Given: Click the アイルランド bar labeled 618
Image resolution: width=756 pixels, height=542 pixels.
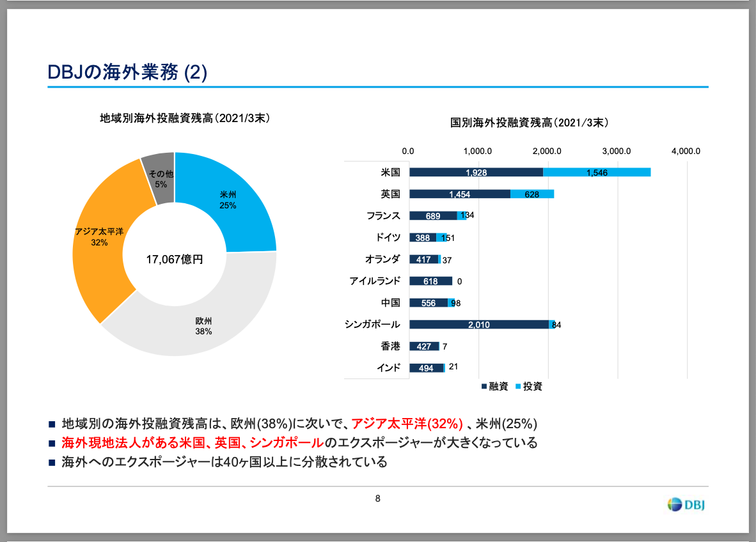Looking at the screenshot, I should 431,281.
